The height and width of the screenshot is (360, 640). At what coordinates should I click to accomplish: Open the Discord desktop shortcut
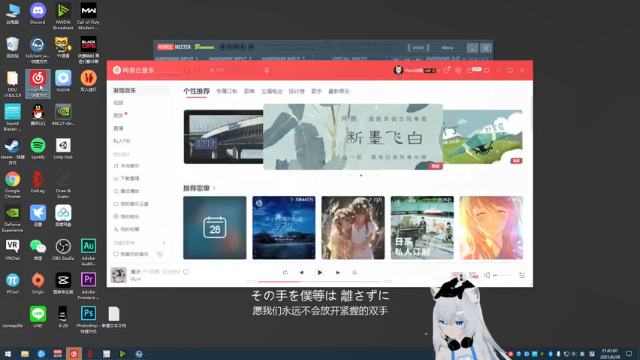tap(38, 13)
